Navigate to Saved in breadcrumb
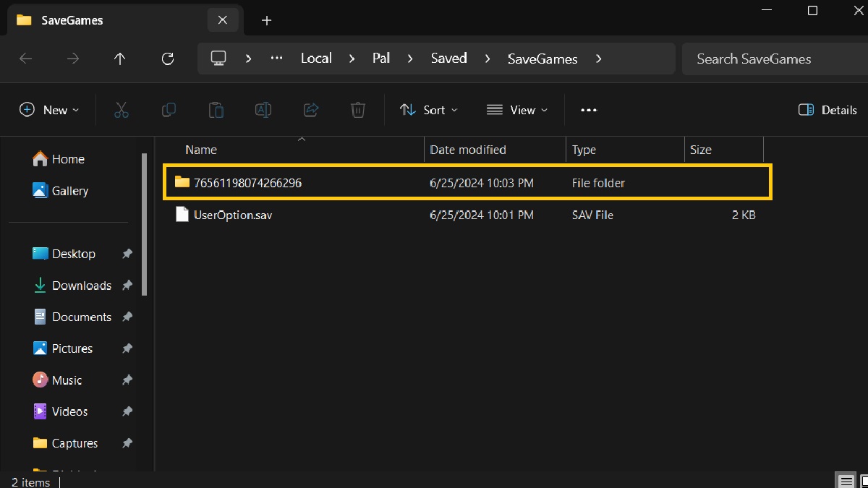868x488 pixels. point(448,59)
